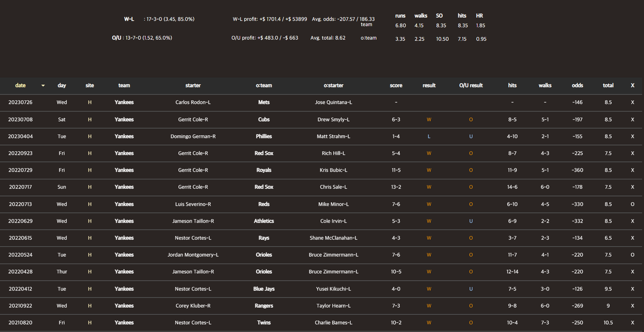Click the 10.5 total value
Viewport: 644px width, 332px height.
(x=608, y=323)
